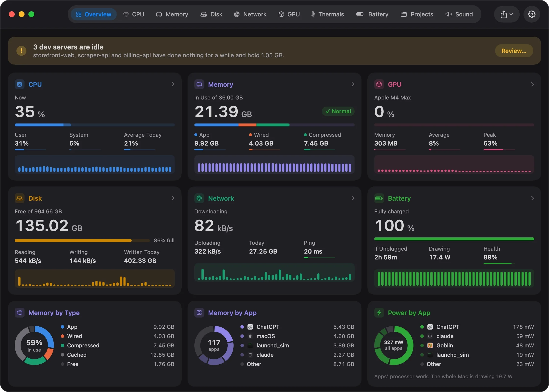
Task: Click the Memory by App grid icon
Action: click(x=199, y=313)
